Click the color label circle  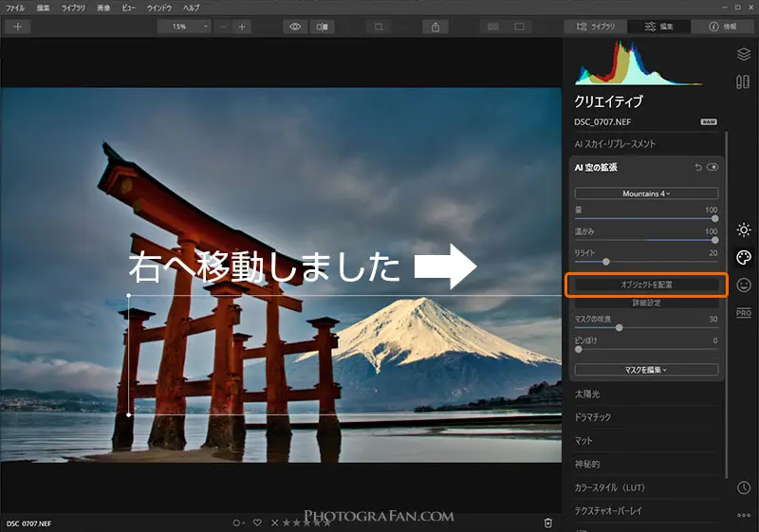click(x=237, y=523)
